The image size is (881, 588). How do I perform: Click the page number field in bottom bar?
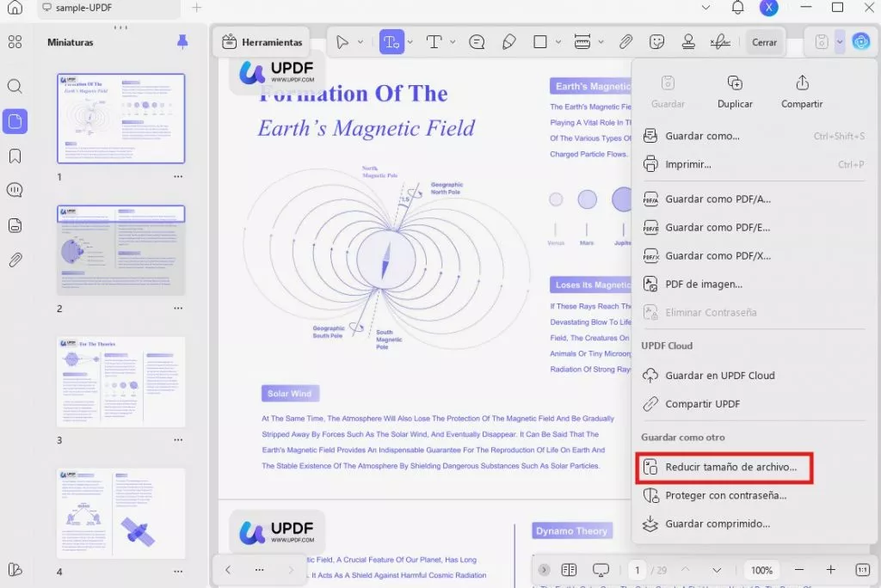[x=638, y=570]
